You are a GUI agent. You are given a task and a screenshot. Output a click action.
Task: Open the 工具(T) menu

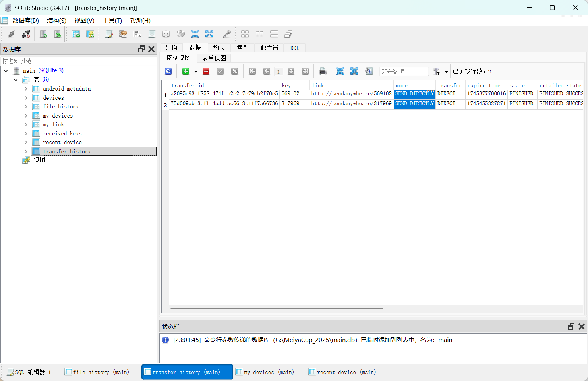pyautogui.click(x=112, y=21)
